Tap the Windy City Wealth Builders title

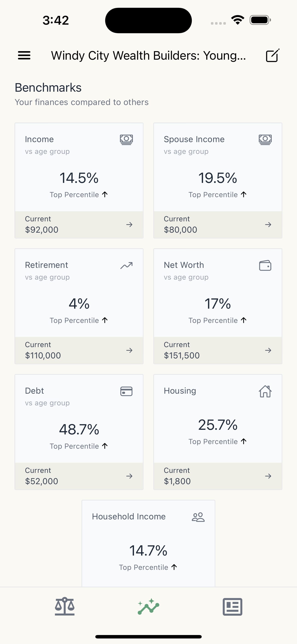[x=148, y=56]
